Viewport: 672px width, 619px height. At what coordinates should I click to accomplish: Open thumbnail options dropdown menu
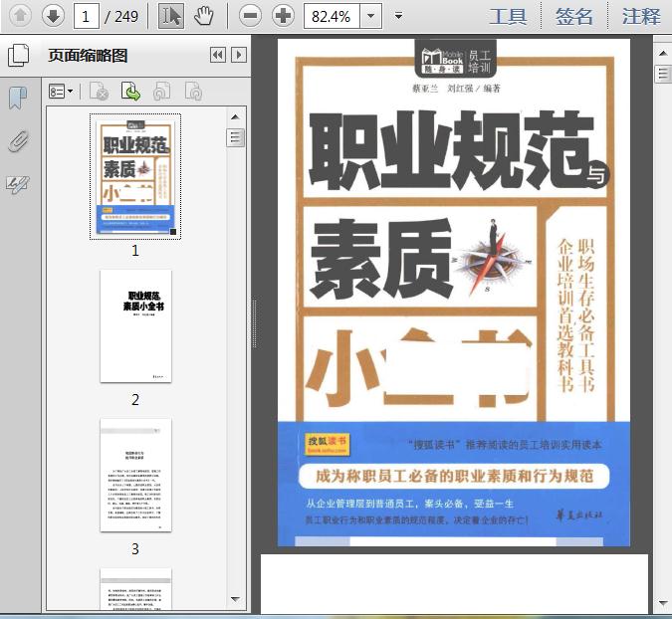(x=61, y=92)
